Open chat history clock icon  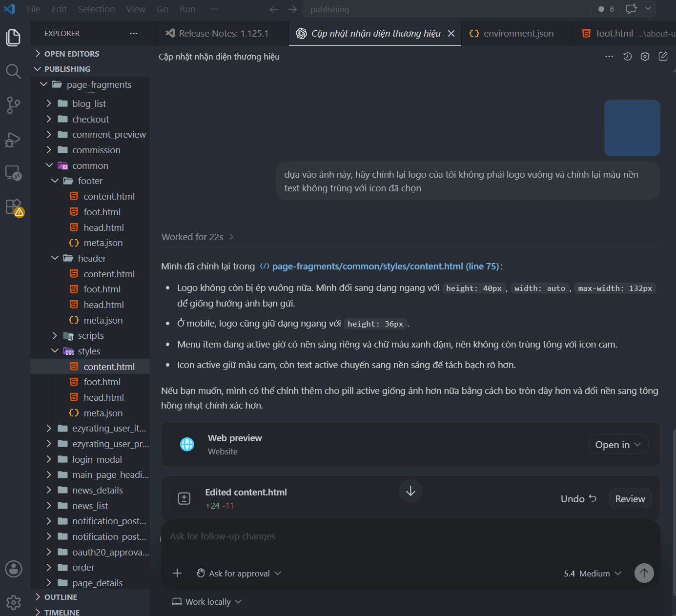[x=628, y=57]
